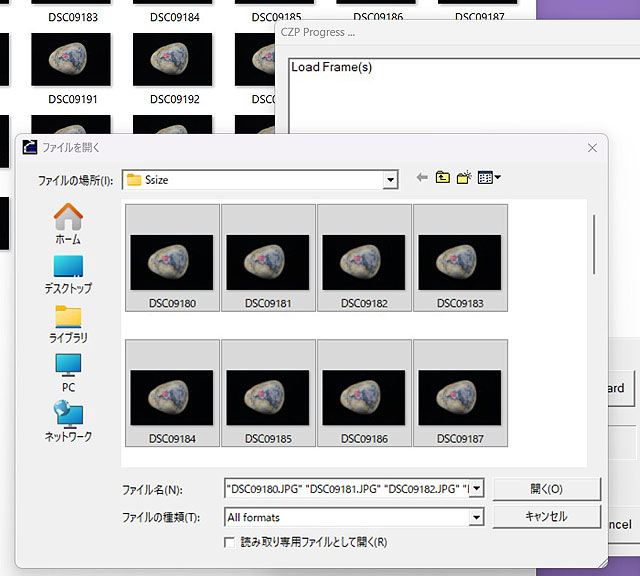The width and height of the screenshot is (640, 576).
Task: Close the ファイルを開く dialog
Action: (592, 147)
